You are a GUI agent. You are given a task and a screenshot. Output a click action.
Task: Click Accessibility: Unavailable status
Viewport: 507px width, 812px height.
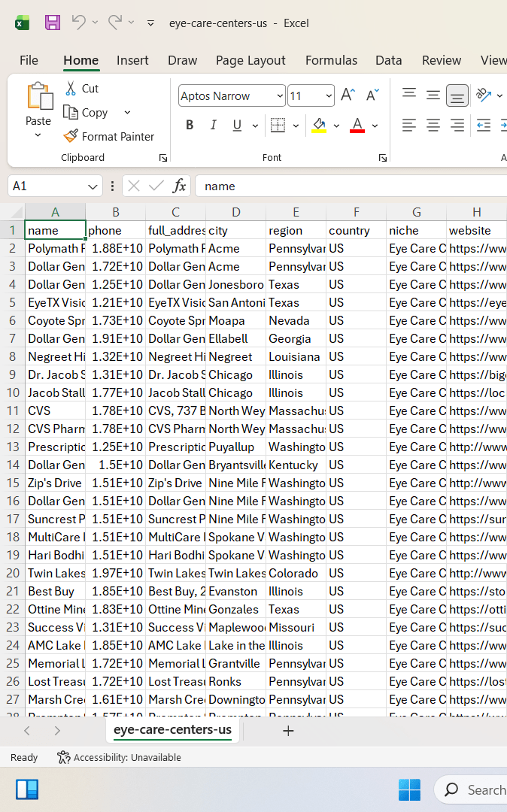[119, 757]
